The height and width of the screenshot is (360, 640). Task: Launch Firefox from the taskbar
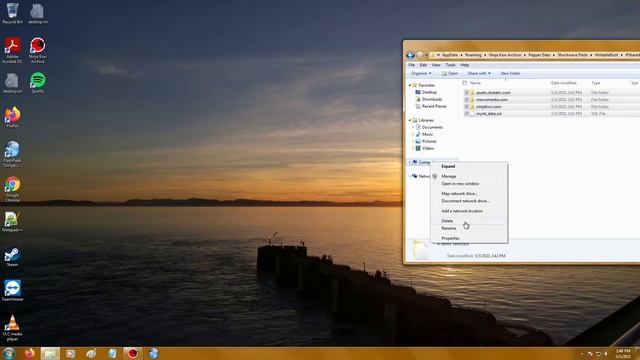(29, 353)
